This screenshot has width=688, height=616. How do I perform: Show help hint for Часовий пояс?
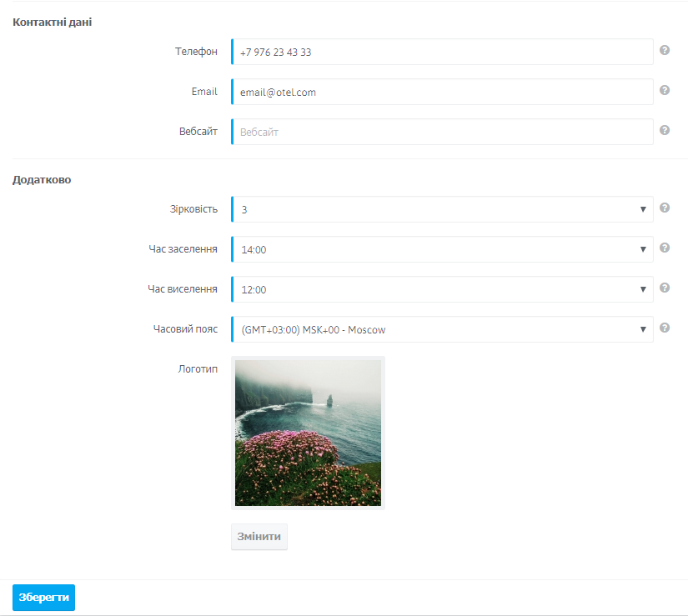click(665, 328)
